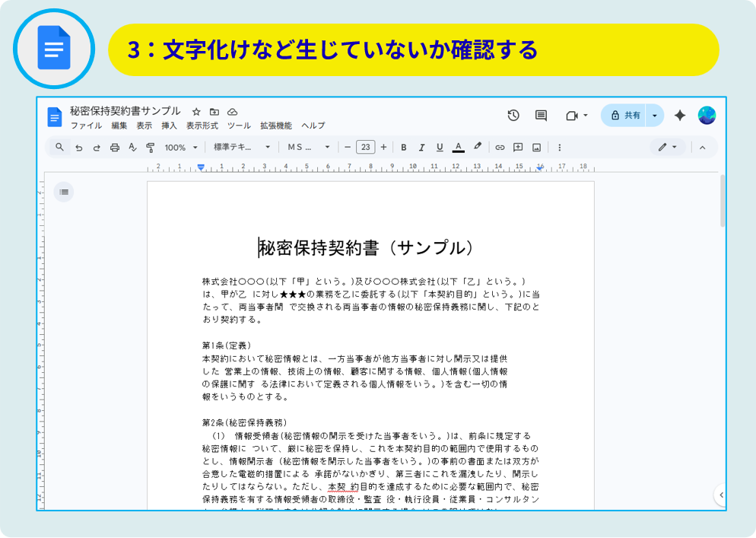Expand the editing mode pencil dropdown
Screen dimensions: 756x538
click(667, 148)
